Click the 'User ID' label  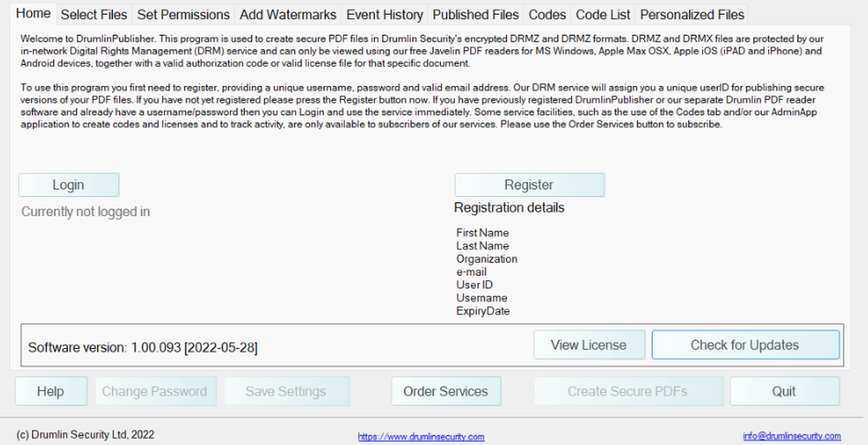tap(475, 285)
